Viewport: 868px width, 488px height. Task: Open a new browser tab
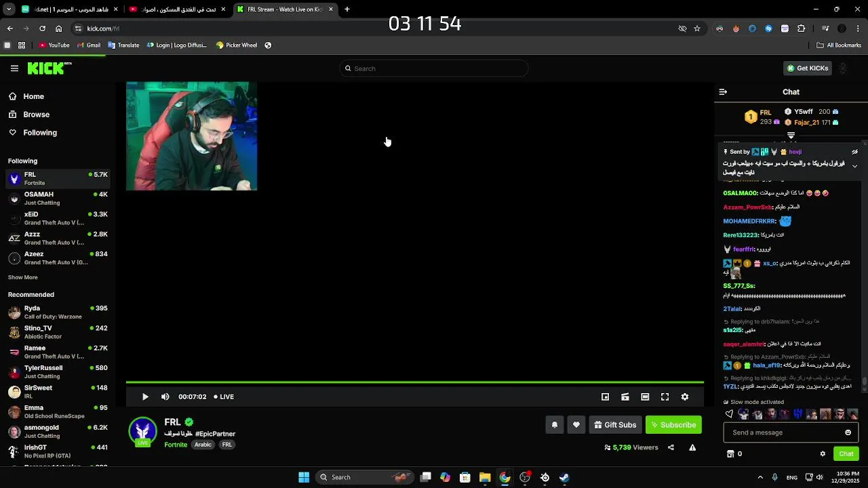347,9
